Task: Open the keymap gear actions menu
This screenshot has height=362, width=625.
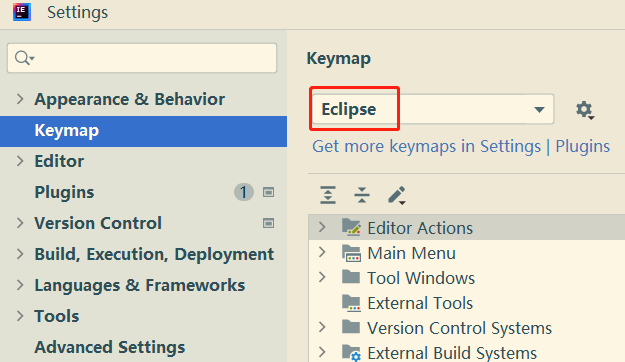Action: click(585, 110)
